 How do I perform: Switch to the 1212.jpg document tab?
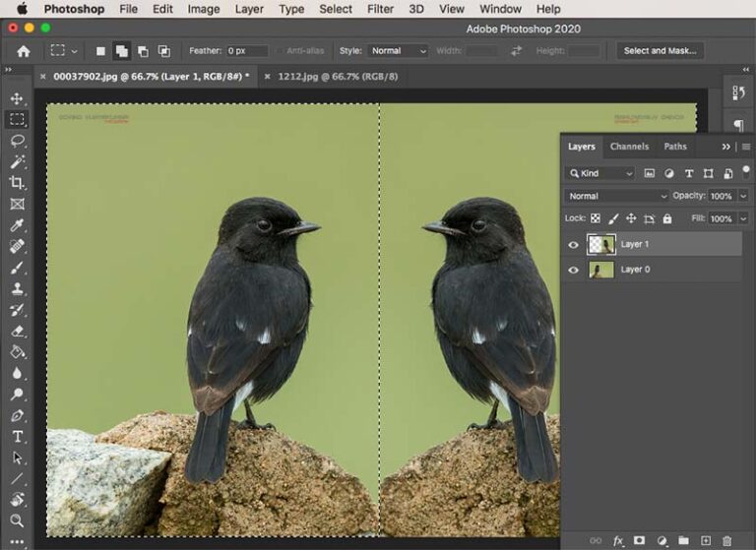tap(338, 77)
